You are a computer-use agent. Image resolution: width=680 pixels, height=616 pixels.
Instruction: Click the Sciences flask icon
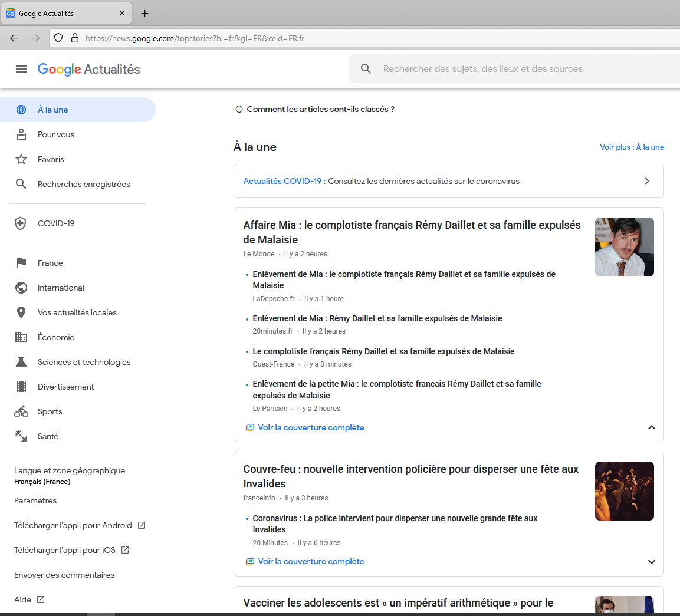pyautogui.click(x=21, y=362)
